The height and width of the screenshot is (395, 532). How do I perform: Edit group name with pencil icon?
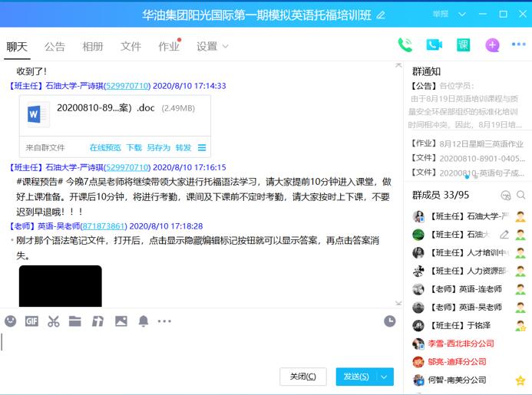click(382, 15)
